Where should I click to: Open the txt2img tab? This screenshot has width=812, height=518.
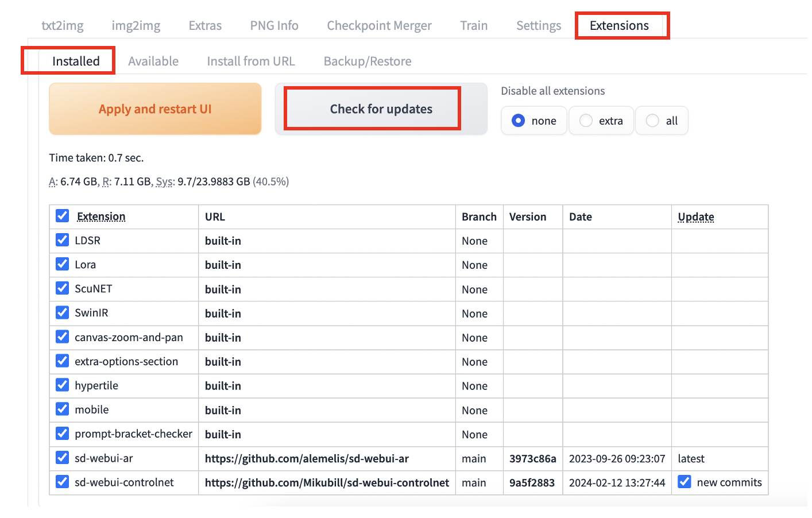tap(63, 26)
